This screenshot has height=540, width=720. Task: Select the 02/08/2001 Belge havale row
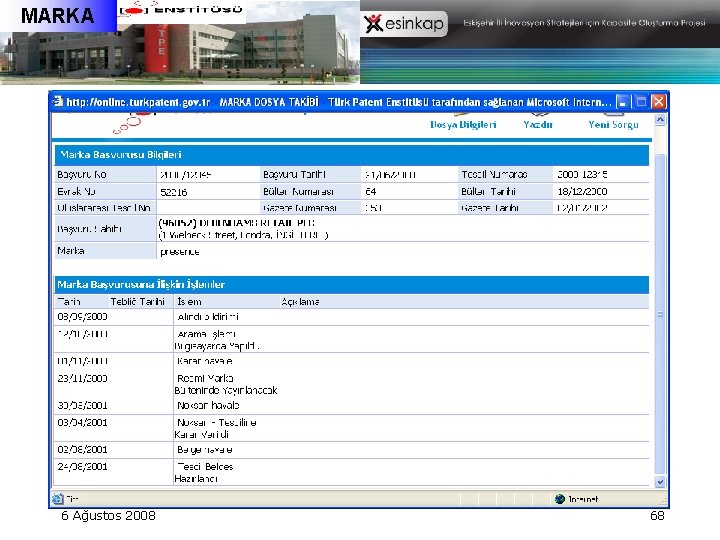(x=351, y=450)
